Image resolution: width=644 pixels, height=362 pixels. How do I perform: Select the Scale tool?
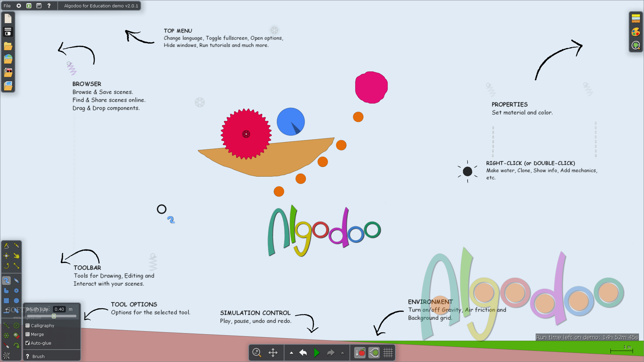coord(16,266)
